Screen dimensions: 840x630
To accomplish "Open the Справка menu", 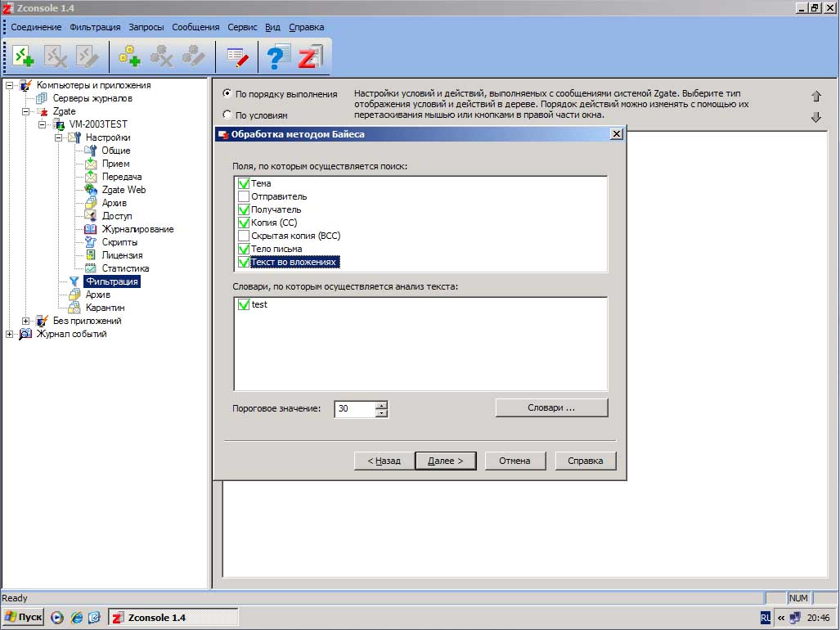I will pos(307,27).
